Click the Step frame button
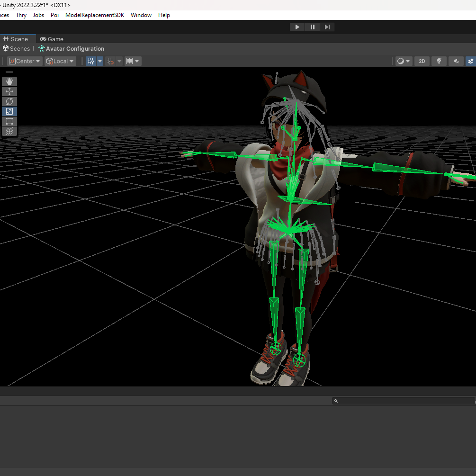The height and width of the screenshot is (476, 476). pos(327,27)
